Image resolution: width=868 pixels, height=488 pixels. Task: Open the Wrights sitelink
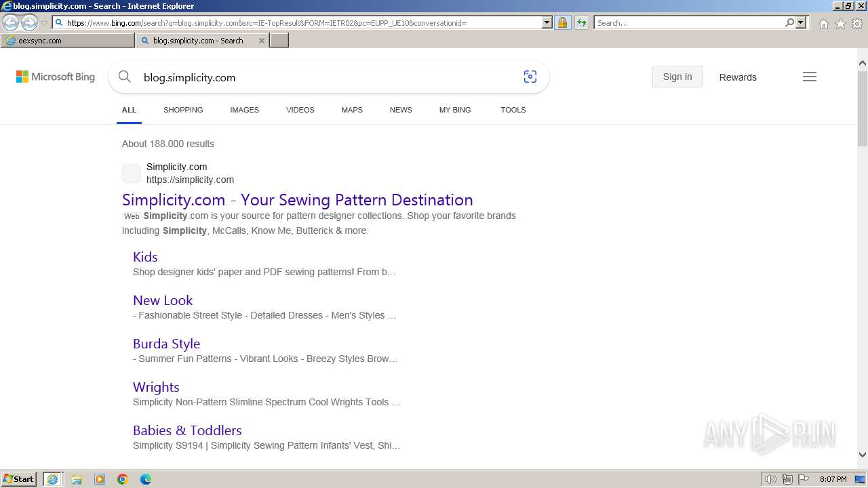156,387
